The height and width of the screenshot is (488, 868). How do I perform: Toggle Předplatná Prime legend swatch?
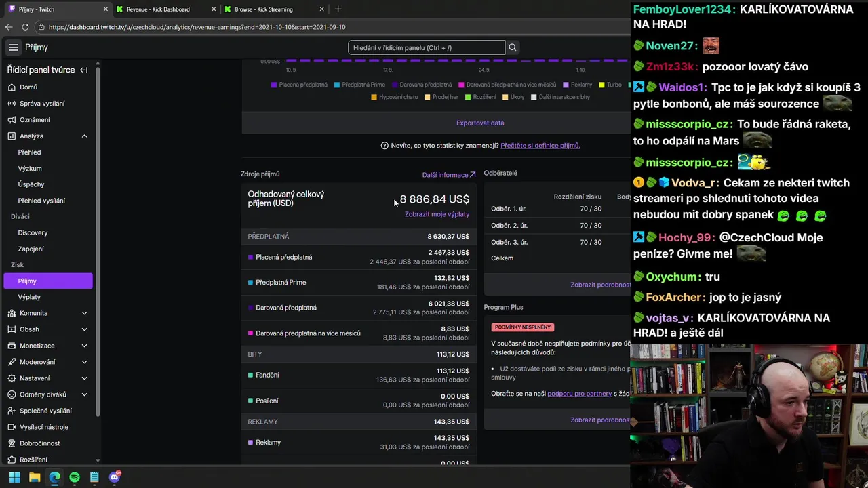tap(337, 85)
